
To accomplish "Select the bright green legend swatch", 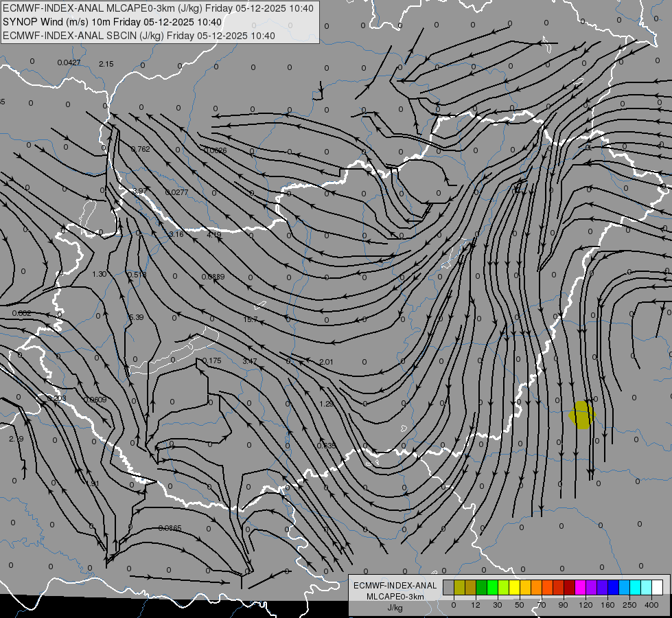I will click(492, 587).
